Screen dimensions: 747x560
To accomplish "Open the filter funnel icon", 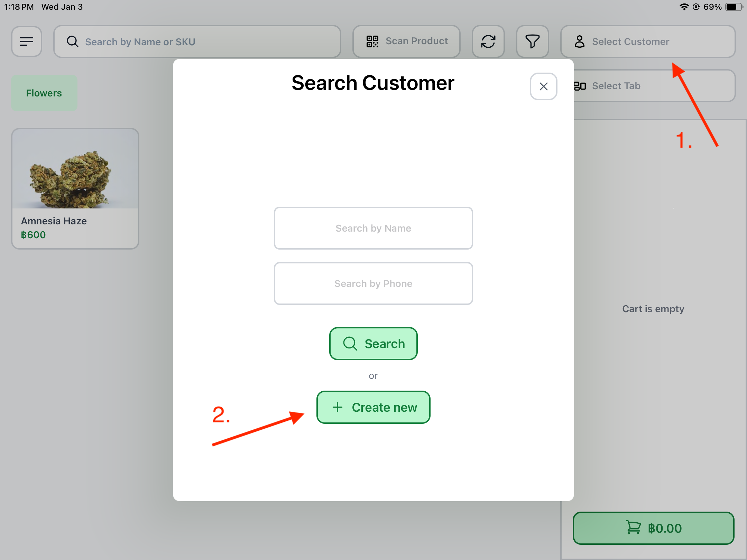I will click(x=532, y=41).
